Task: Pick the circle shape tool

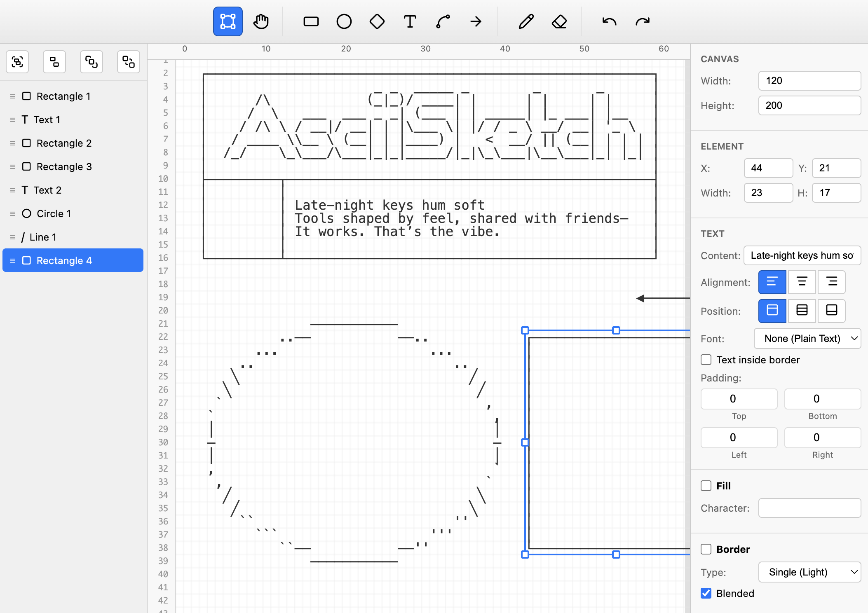Action: coord(344,21)
